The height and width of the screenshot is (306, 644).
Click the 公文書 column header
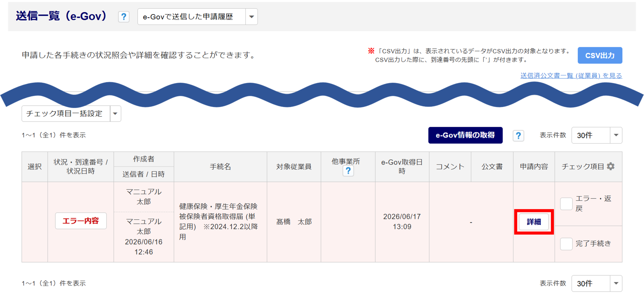(492, 166)
